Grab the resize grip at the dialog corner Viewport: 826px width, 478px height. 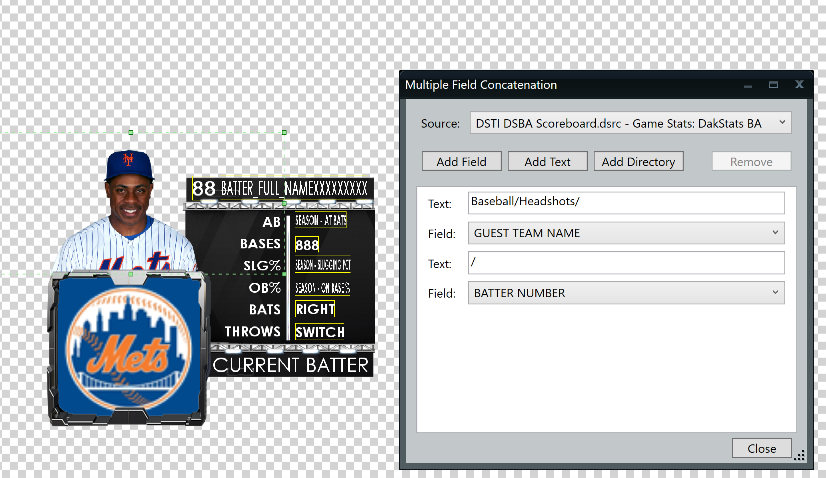pos(799,455)
